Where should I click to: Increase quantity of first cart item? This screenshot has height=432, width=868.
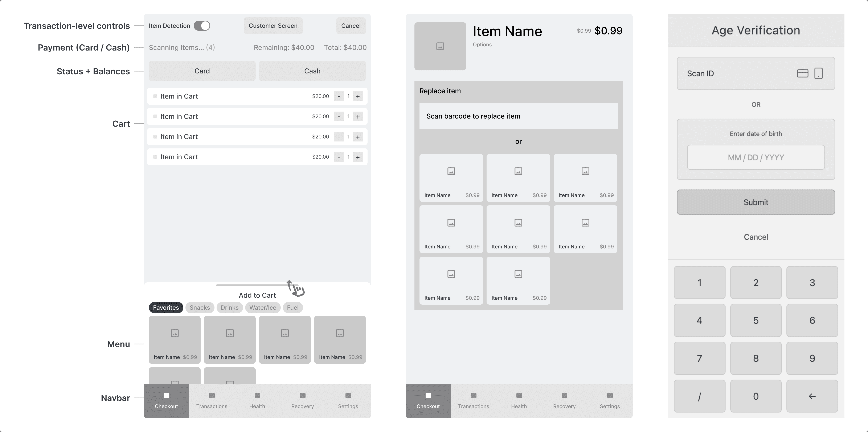coord(357,96)
